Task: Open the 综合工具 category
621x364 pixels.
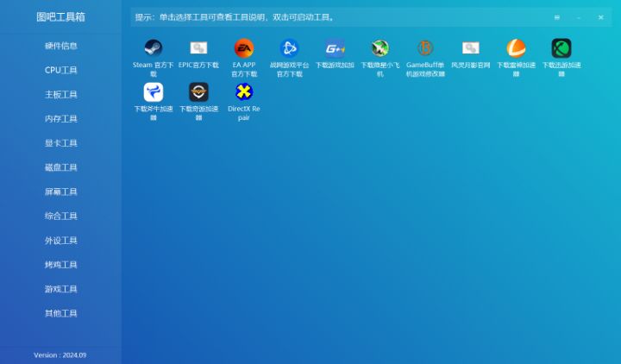Action: coord(60,216)
